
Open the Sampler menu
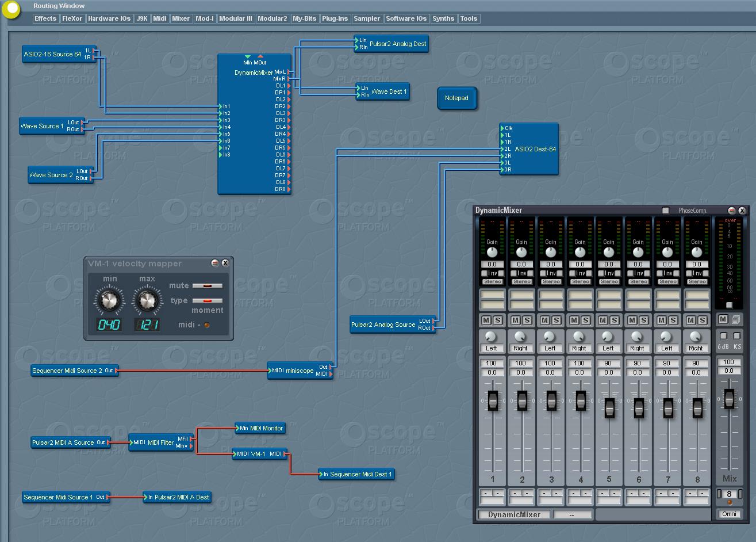pos(367,18)
